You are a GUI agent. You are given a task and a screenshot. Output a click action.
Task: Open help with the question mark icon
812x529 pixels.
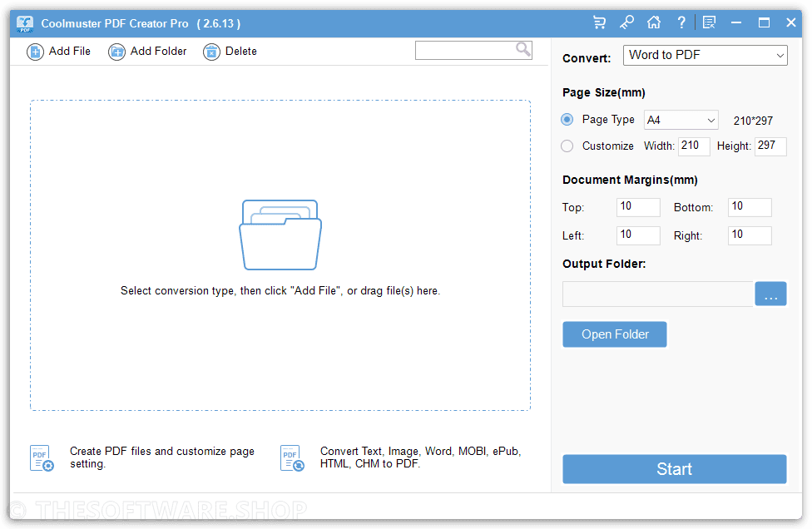click(681, 22)
